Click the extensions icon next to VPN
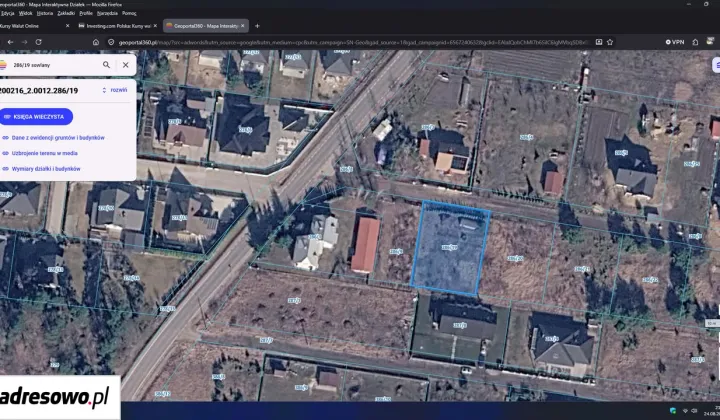This screenshot has height=420, width=720. point(695,42)
